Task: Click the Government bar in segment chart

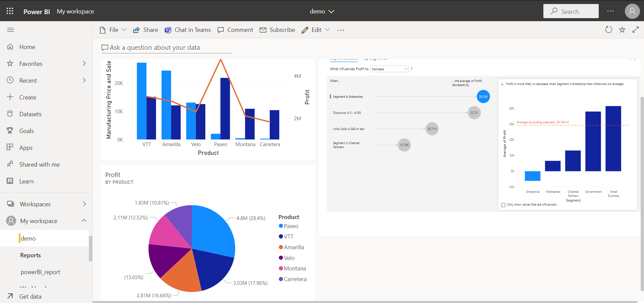Action: [x=593, y=141]
